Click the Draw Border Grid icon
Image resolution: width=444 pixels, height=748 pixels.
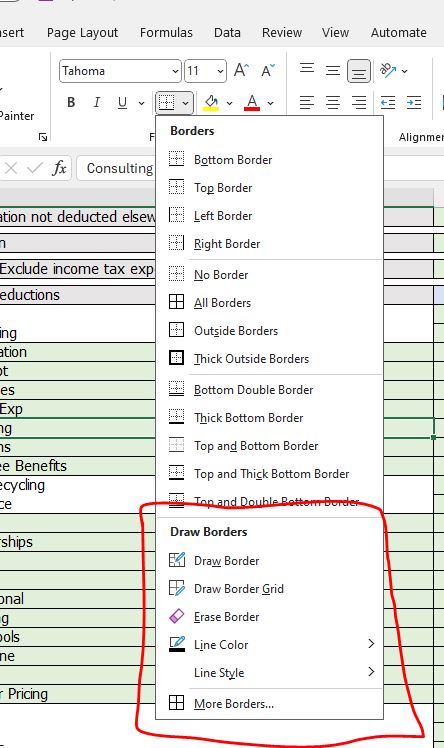176,588
